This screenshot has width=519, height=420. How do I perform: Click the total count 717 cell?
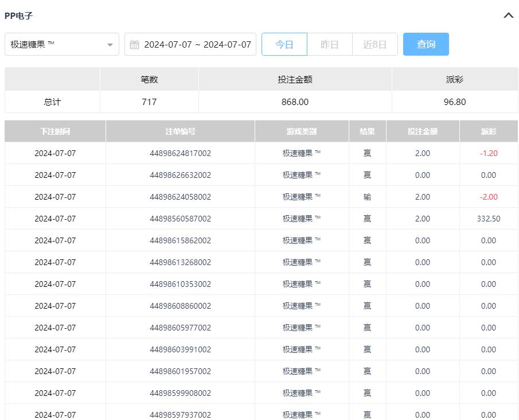point(149,102)
